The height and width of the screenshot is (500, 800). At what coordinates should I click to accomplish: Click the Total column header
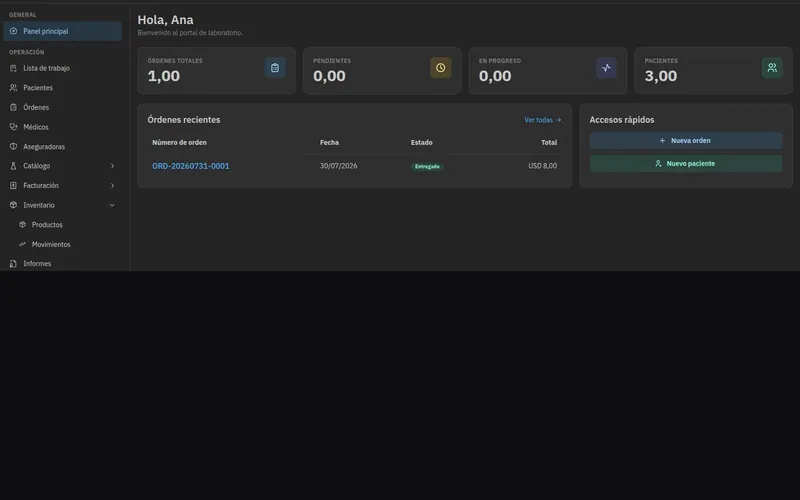coord(549,142)
